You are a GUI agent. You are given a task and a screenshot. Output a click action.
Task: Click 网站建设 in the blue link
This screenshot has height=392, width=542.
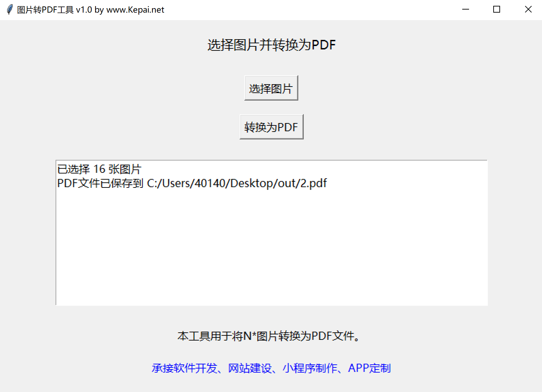pos(250,368)
